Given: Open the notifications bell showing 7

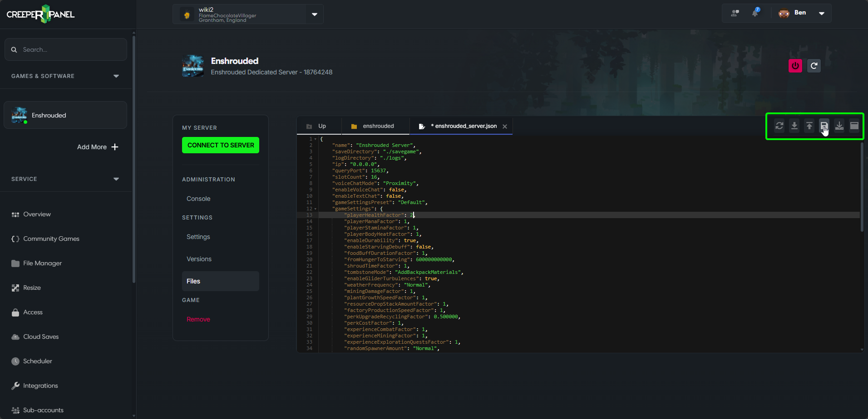Looking at the screenshot, I should click(755, 13).
